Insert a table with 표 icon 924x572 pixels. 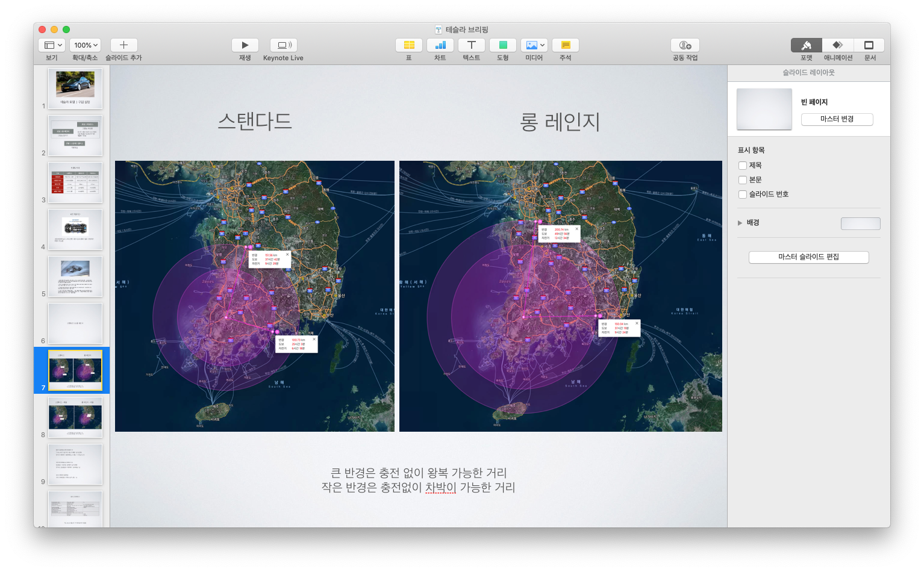(x=409, y=45)
